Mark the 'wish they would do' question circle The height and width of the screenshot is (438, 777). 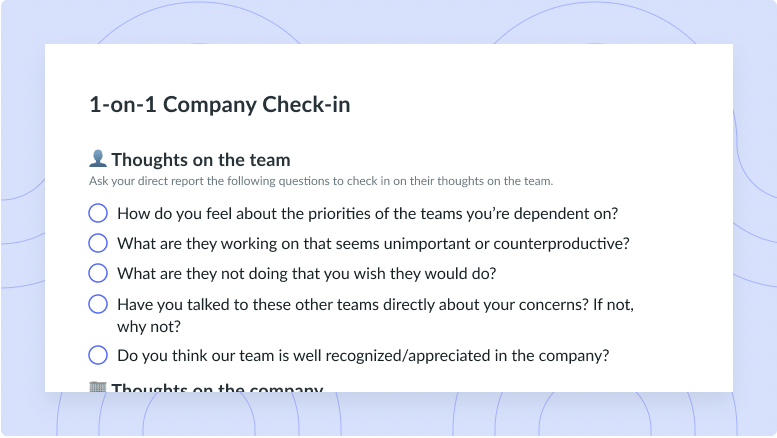(x=98, y=273)
